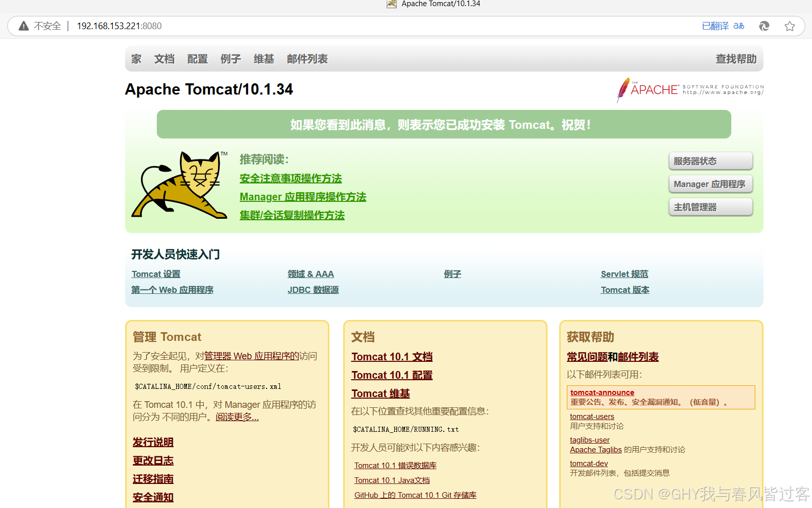Open 安全注意事项操作方法 link

tap(291, 178)
